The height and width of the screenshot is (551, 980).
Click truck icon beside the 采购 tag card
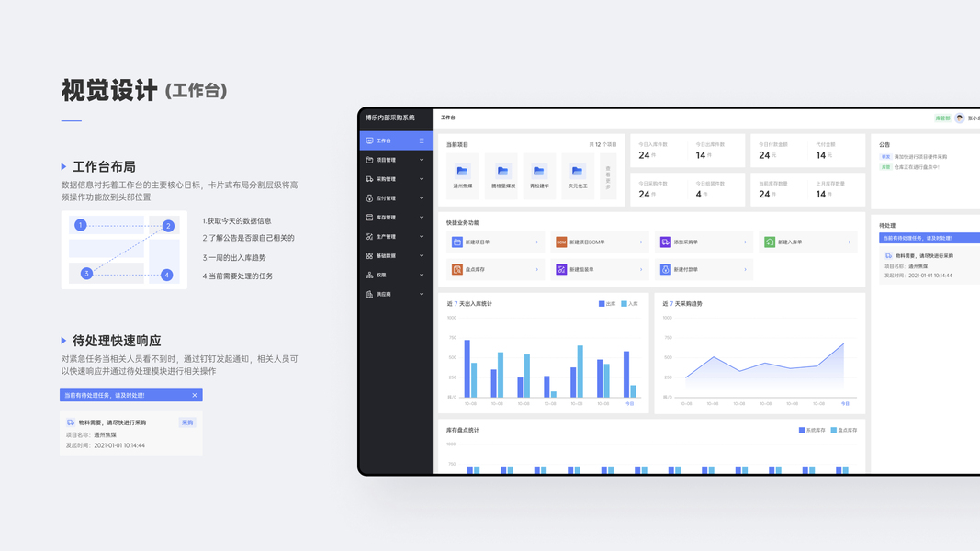71,422
